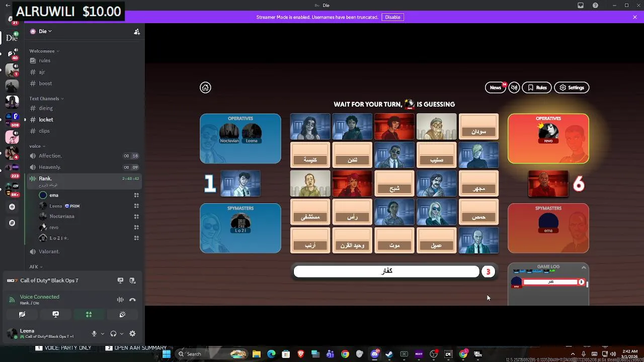Open the Rules button
644x362 pixels.
[x=537, y=87]
